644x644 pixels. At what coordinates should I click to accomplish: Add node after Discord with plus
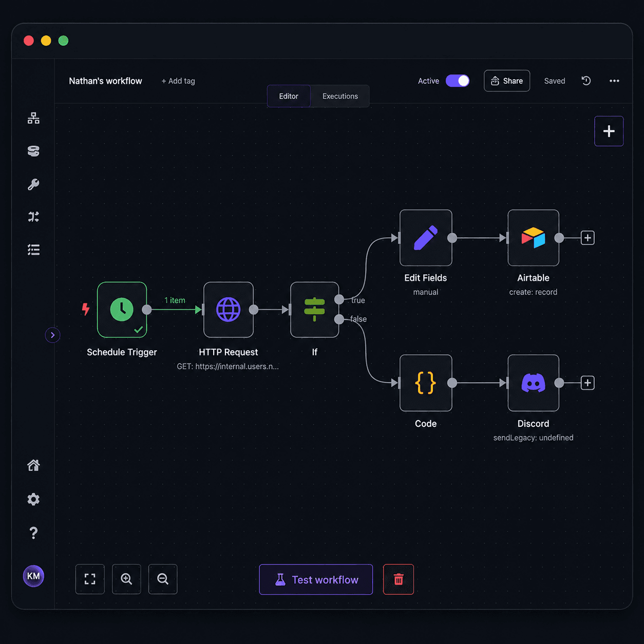(588, 383)
